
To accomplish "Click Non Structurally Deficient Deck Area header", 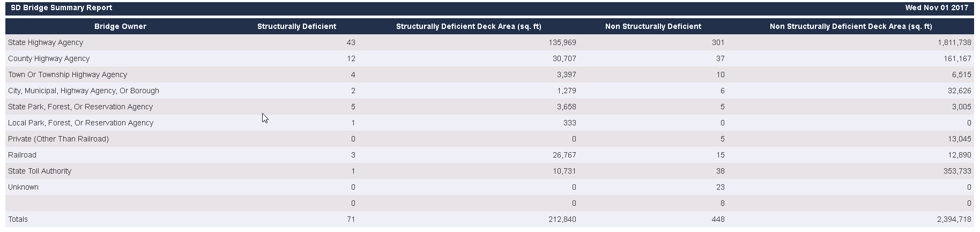I will 851,26.
